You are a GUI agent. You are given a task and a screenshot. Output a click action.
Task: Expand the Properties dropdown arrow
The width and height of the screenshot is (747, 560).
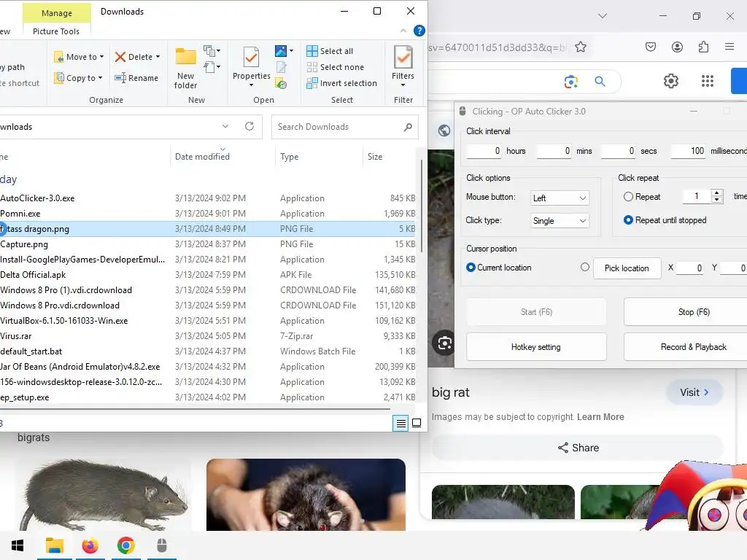(251, 86)
